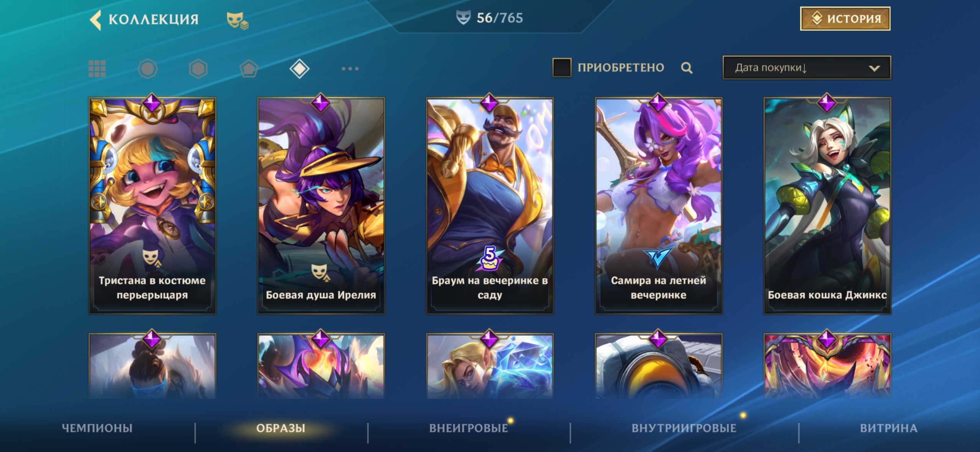Open the skin mask stack icon
The width and height of the screenshot is (980, 452).
point(237,20)
